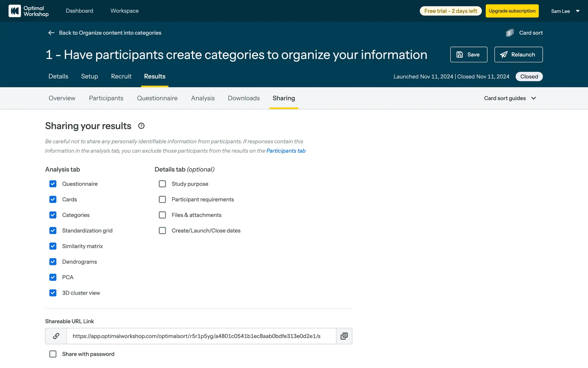The height and width of the screenshot is (368, 588).
Task: Enable Share with password
Action: point(53,354)
